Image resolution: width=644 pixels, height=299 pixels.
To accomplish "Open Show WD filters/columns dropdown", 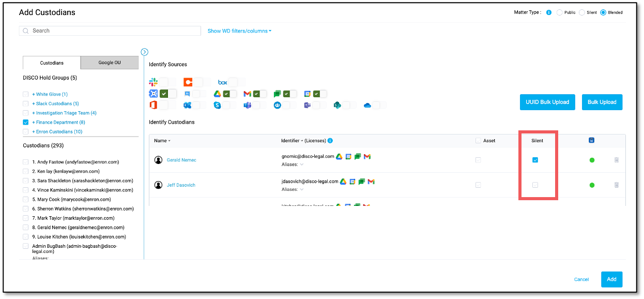I will pos(239,31).
